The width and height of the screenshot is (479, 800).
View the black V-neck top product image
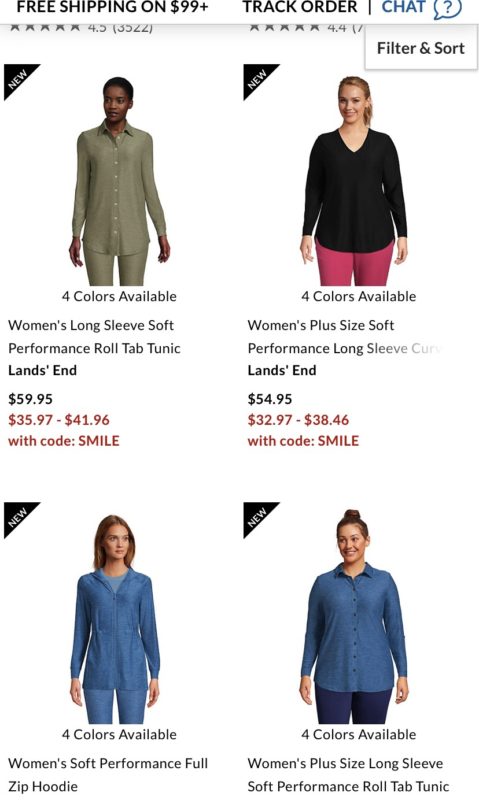[356, 181]
